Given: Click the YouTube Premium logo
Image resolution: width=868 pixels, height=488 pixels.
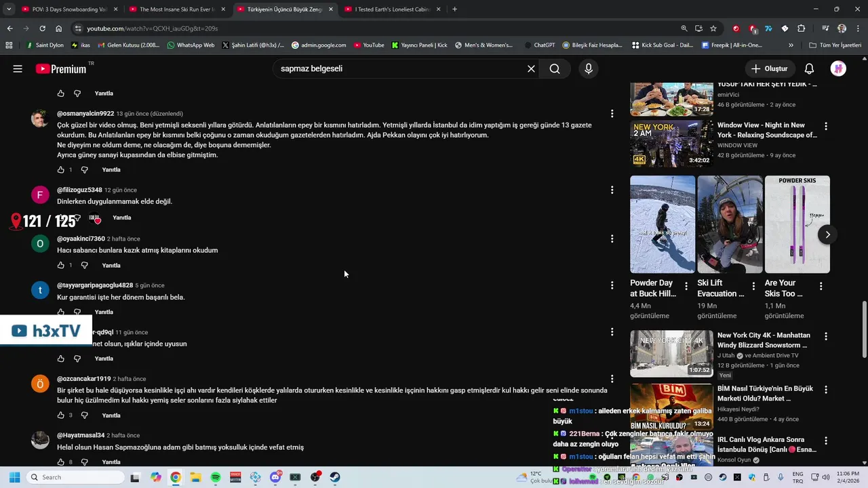Looking at the screenshot, I should coord(62,68).
